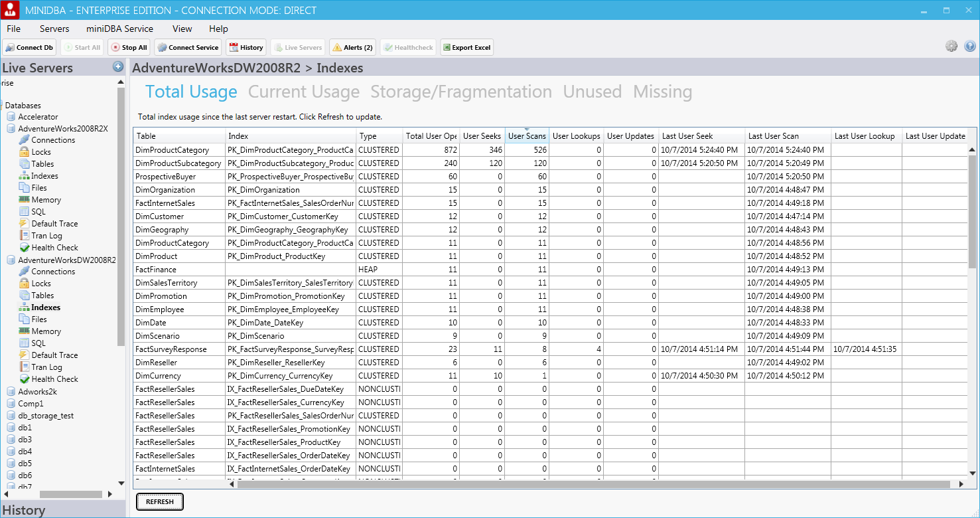Open settings via the gear icon
The image size is (980, 518).
click(x=951, y=46)
